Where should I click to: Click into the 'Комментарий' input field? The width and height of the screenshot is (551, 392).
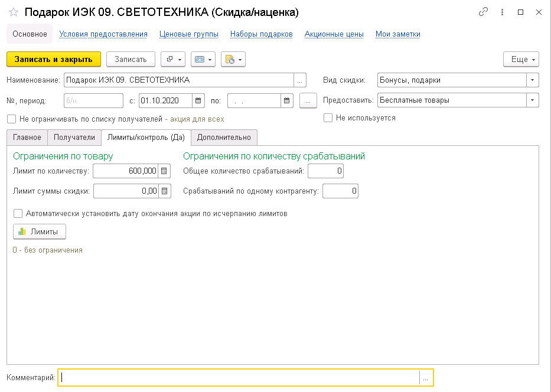click(x=239, y=378)
